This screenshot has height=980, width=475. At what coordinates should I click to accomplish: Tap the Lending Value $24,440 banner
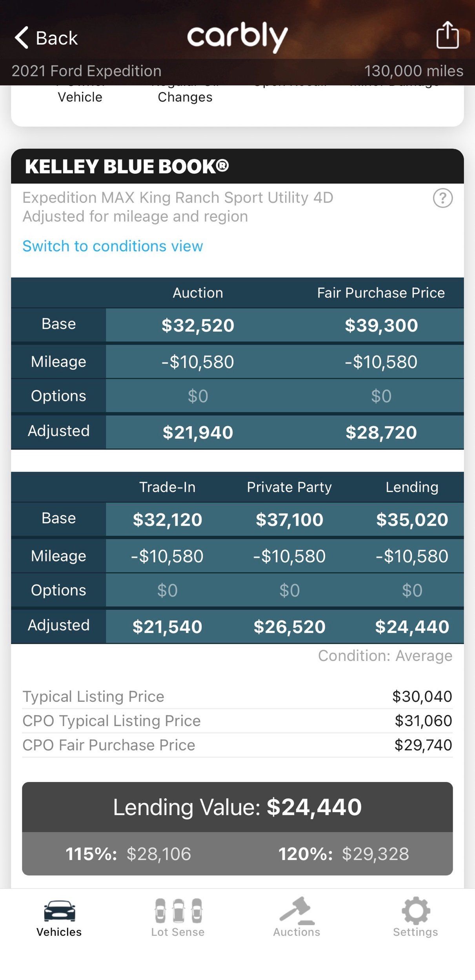[x=237, y=807]
